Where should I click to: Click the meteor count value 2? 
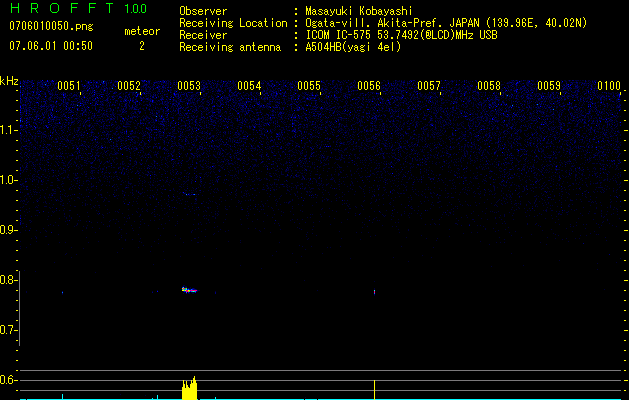pyautogui.click(x=142, y=46)
